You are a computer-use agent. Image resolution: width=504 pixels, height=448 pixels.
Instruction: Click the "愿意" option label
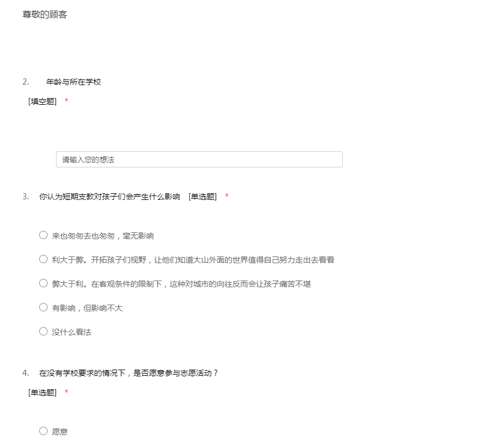pos(60,432)
